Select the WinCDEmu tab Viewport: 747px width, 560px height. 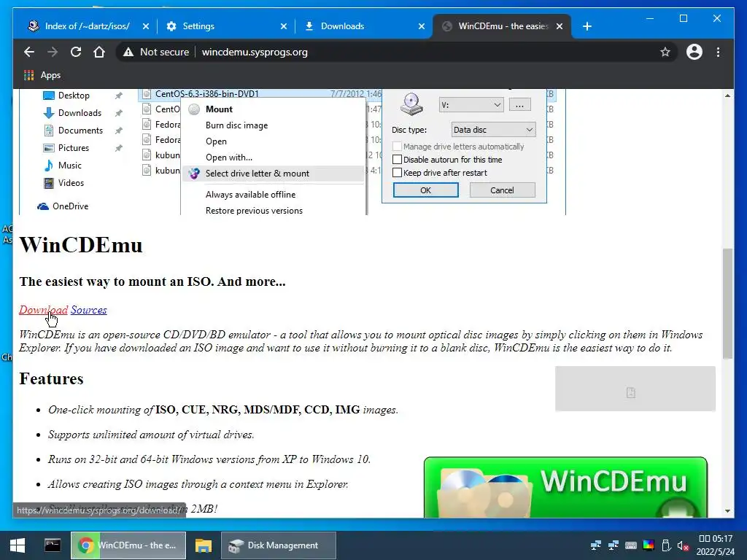pos(500,26)
